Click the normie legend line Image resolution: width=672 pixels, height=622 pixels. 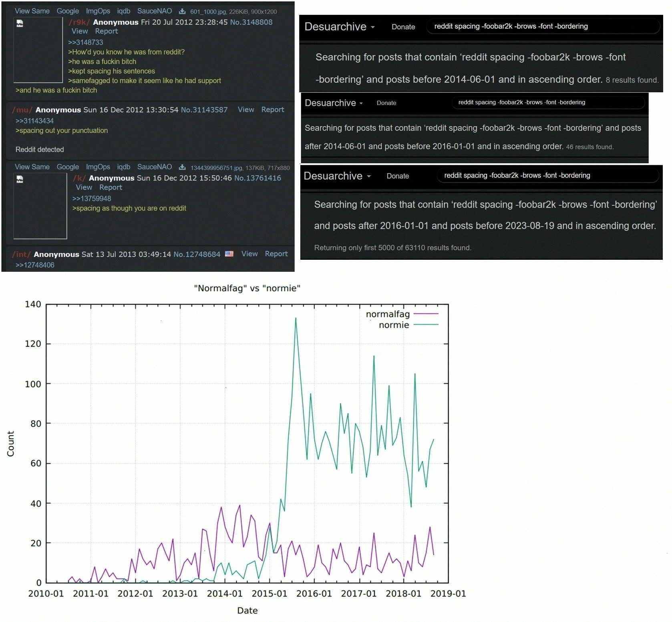coord(426,325)
